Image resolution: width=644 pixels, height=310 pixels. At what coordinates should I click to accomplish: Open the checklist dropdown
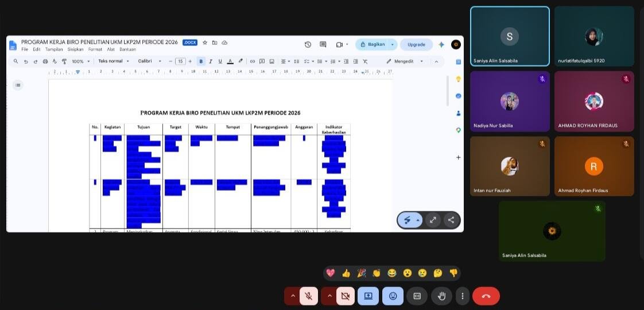click(308, 61)
